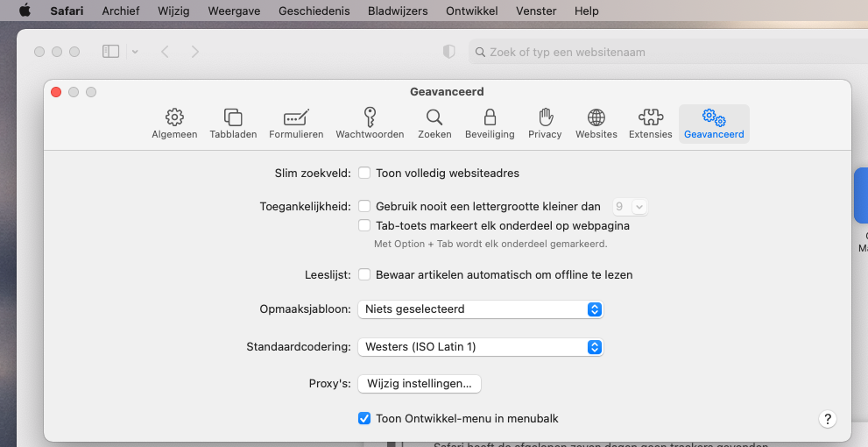
Task: Open the Formulieren preferences pane
Action: click(296, 124)
